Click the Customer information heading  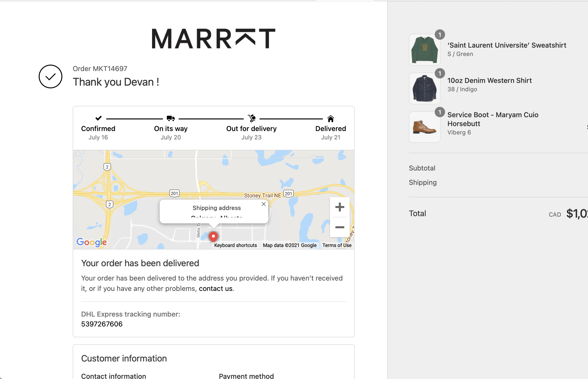(x=124, y=359)
